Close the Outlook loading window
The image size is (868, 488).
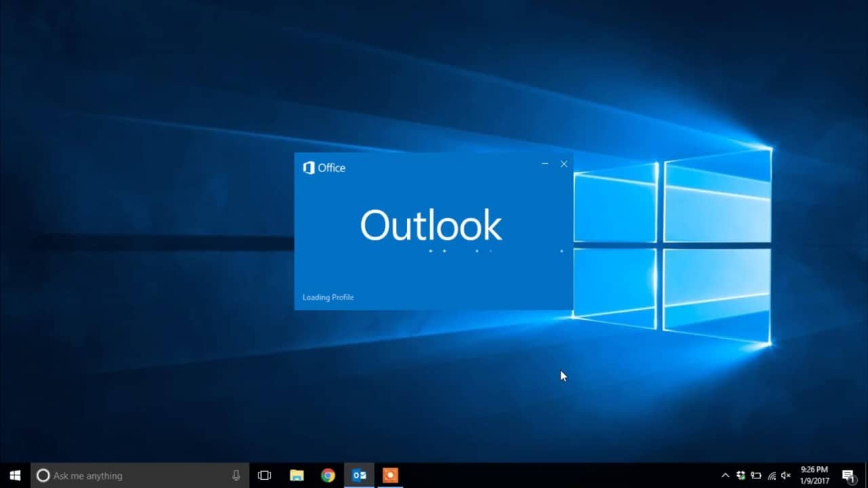tap(564, 163)
